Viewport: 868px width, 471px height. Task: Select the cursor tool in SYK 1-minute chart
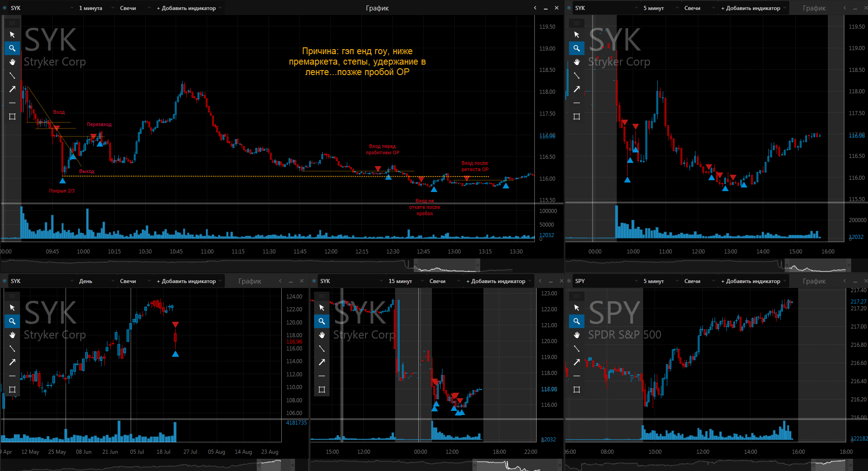click(x=12, y=35)
